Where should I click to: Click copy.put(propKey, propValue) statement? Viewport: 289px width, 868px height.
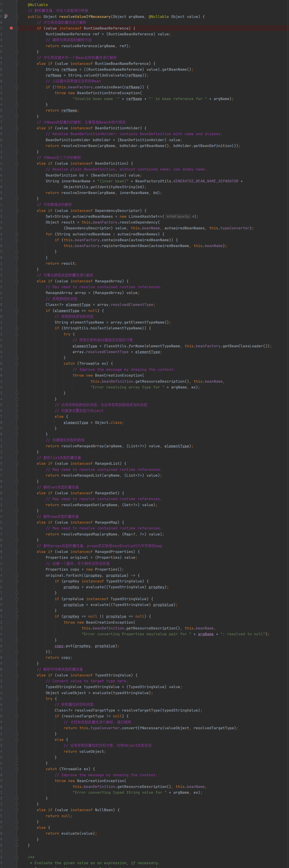click(x=87, y=646)
